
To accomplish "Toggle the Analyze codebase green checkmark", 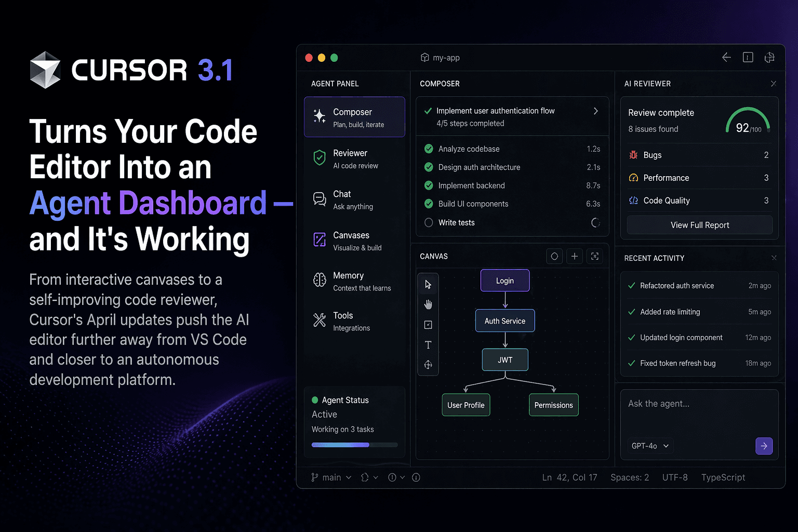I will tap(429, 149).
